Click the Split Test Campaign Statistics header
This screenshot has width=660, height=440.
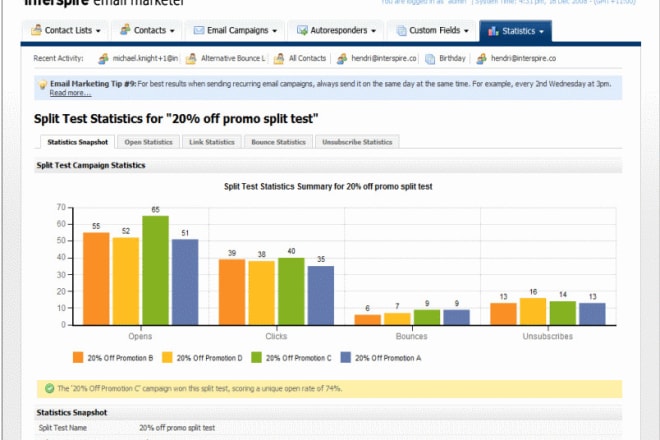pos(90,165)
